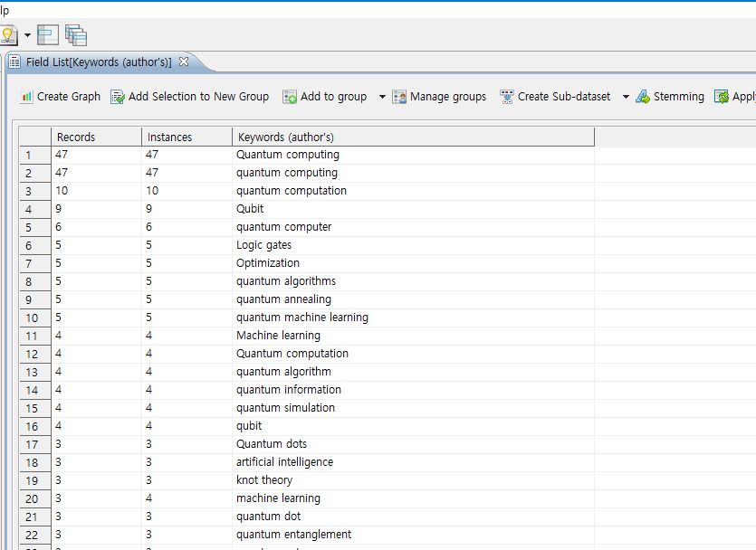The image size is (756, 550).
Task: Select the knot theory keyword row
Action: click(264, 480)
